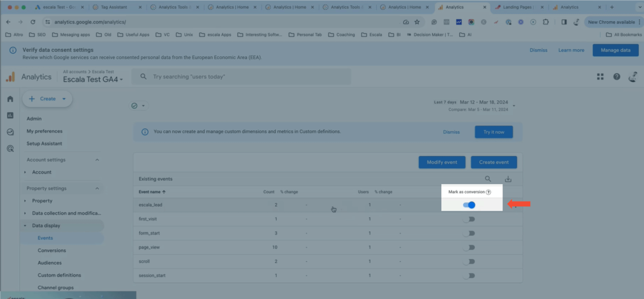Open the Reports icon in left rail

(x=10, y=115)
